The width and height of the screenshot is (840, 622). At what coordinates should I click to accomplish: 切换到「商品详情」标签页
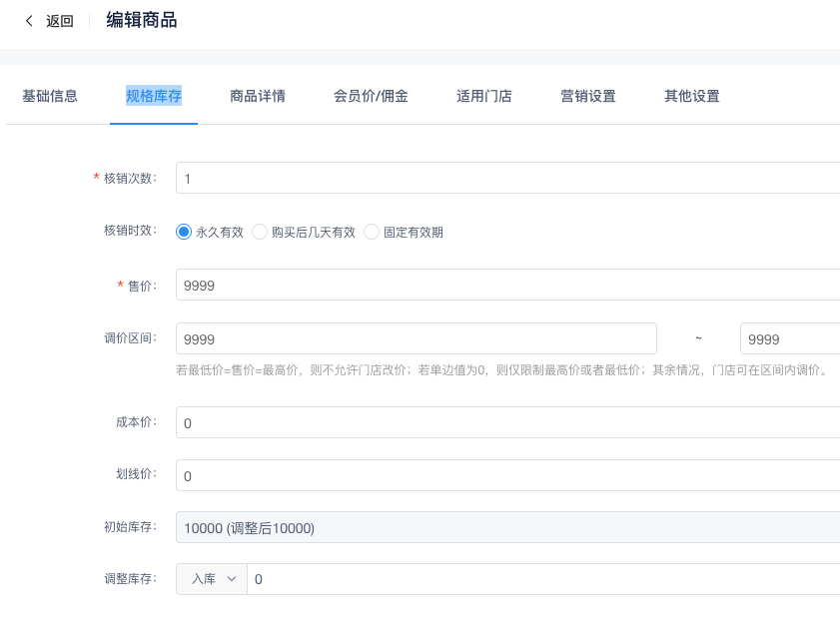coord(258,96)
